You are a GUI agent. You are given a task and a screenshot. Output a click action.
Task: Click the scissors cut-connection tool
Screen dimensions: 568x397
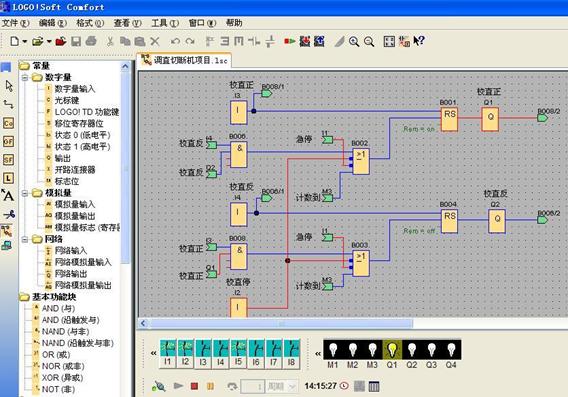pos(8,214)
